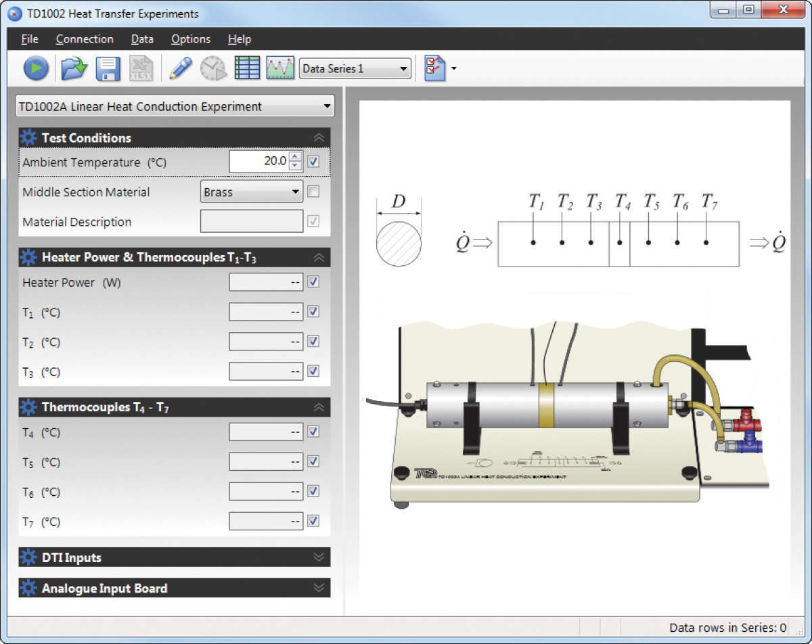Click the green Start/Play acquisition icon
The height and width of the screenshot is (644, 812).
[x=36, y=68]
